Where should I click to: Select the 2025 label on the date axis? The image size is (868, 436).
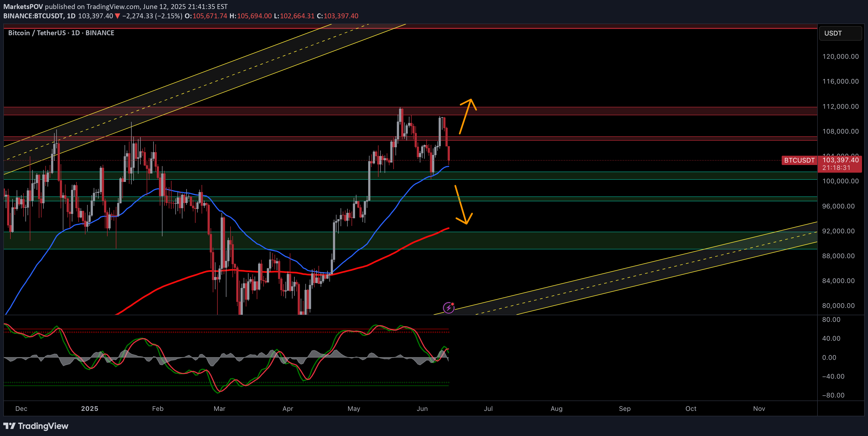click(x=89, y=408)
